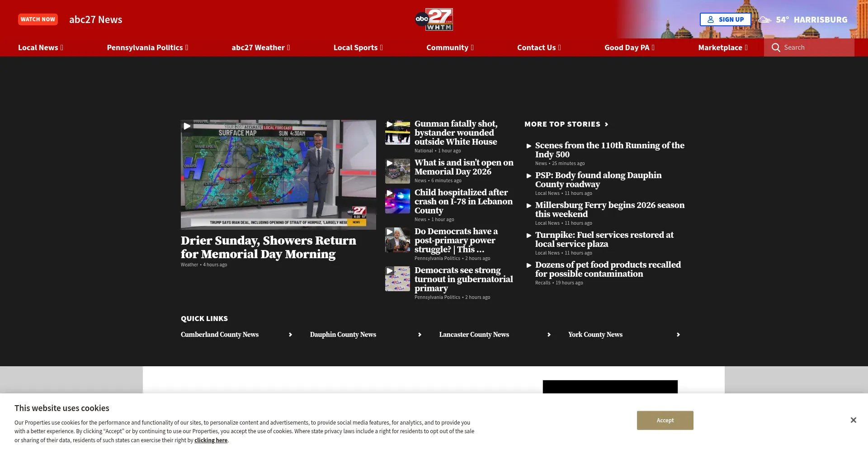Click 'Recalls' tag under pet food story
The width and height of the screenshot is (868, 449).
point(542,283)
